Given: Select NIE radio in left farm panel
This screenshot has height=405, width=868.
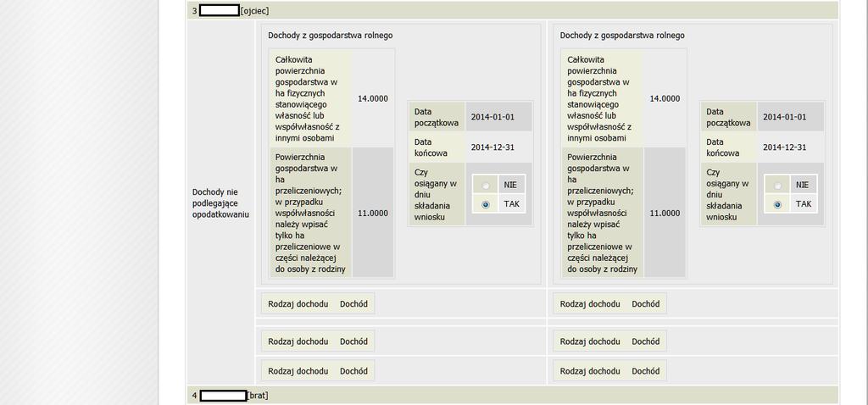Looking at the screenshot, I should pyautogui.click(x=486, y=186).
